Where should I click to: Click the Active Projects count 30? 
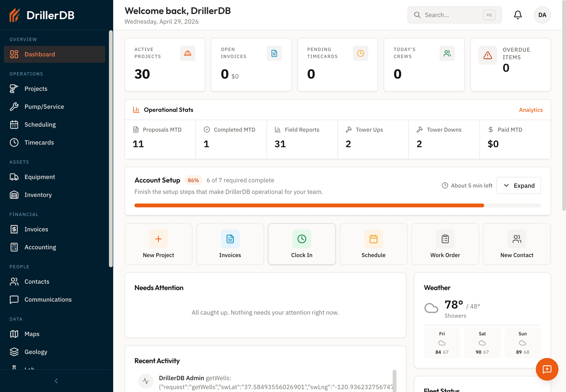(x=142, y=74)
